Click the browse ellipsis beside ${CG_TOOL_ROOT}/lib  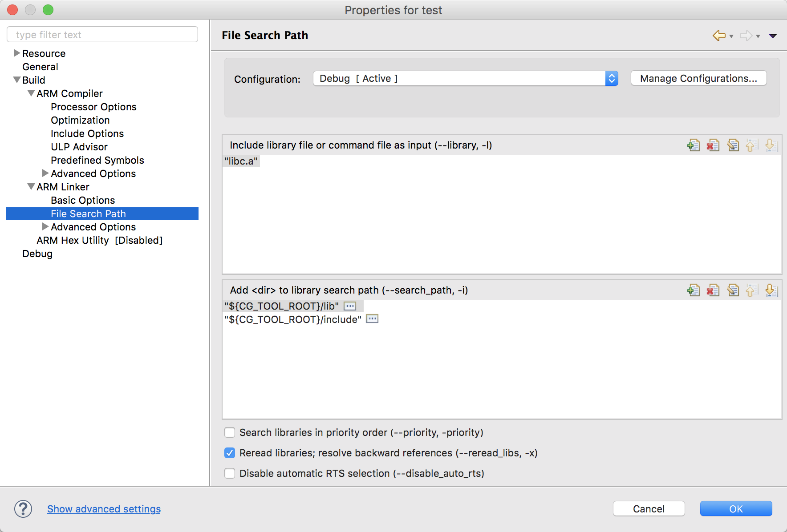coord(350,306)
